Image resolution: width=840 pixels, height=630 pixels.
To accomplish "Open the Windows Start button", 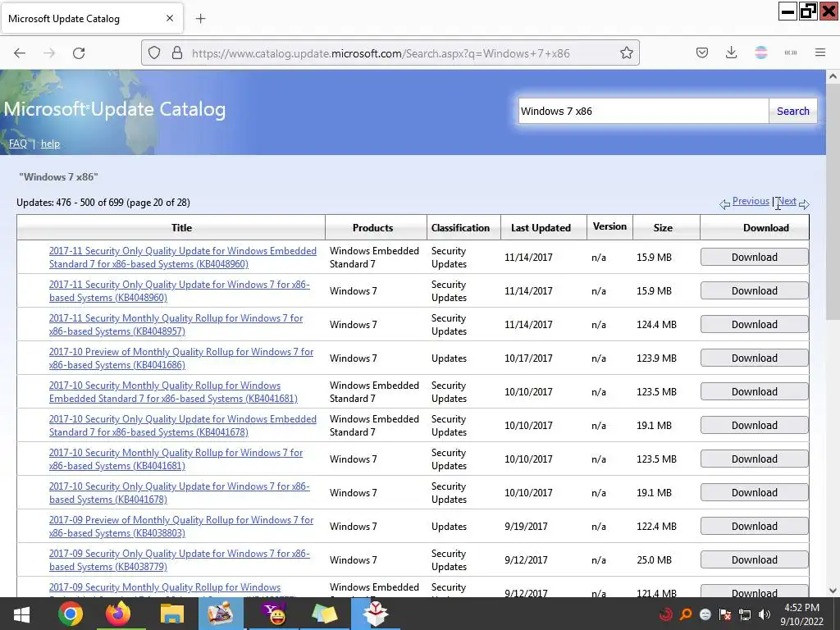I will pos(21,614).
